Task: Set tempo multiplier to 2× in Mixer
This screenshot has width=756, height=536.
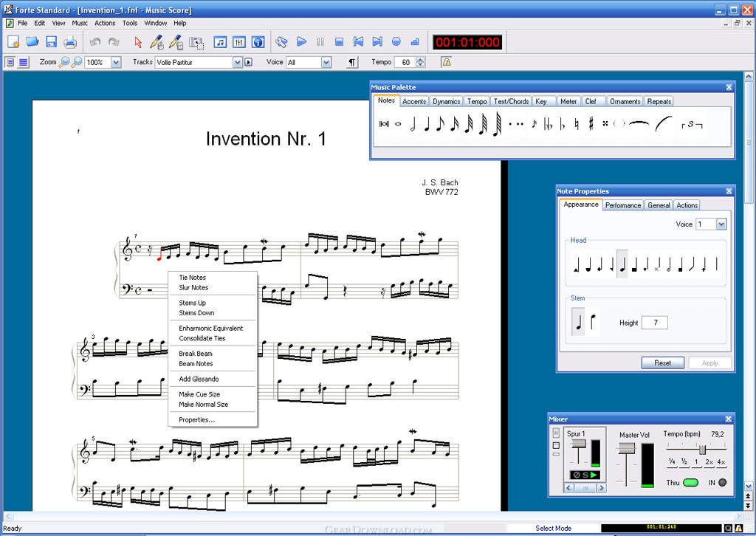Action: tap(709, 461)
